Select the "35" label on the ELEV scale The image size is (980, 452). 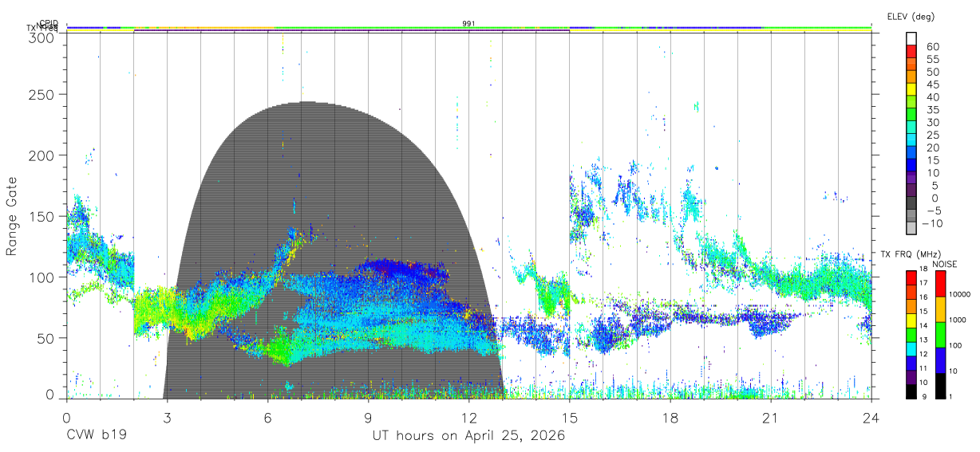932,109
